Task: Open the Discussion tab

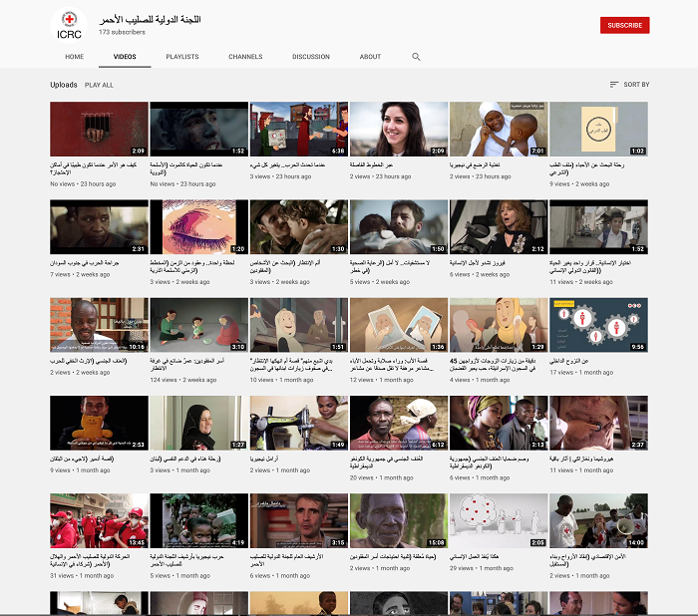Action: tap(311, 57)
